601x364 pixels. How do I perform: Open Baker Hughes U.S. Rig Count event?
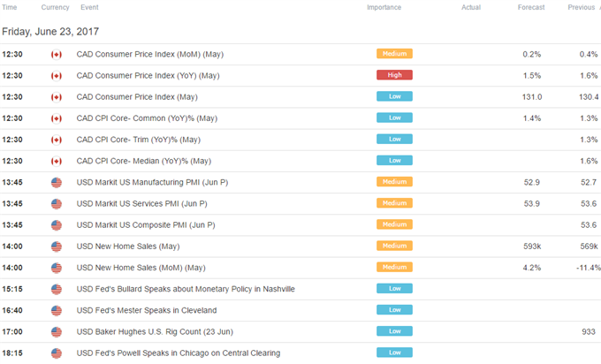pos(155,332)
